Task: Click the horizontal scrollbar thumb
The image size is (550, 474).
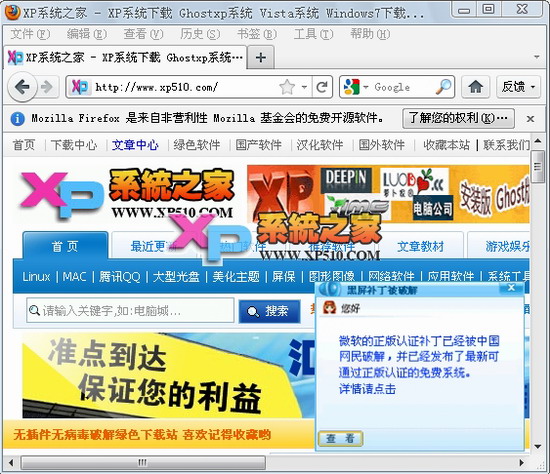Action: 143,462
